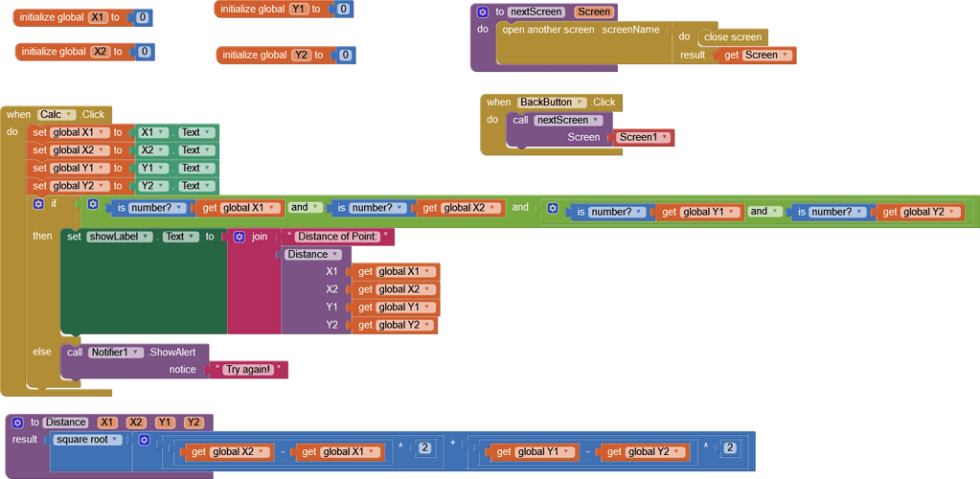
Task: Click the Y2 variable name in the initialize global block
Action: point(302,56)
